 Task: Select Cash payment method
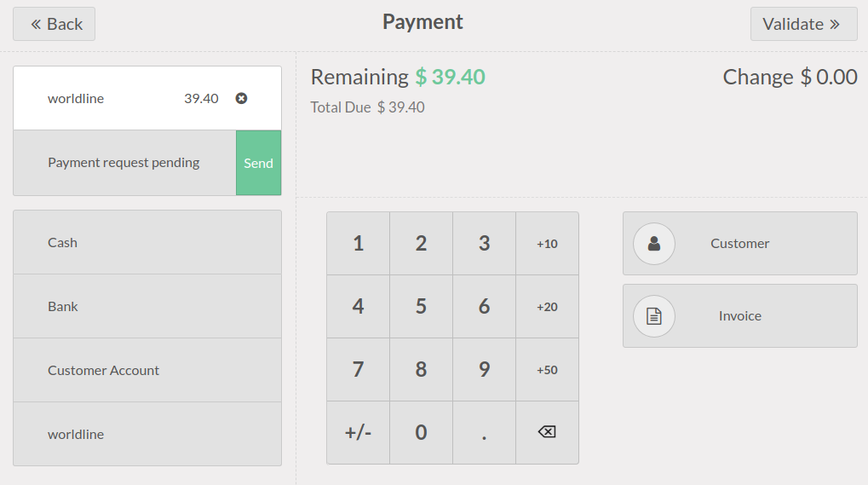(147, 243)
